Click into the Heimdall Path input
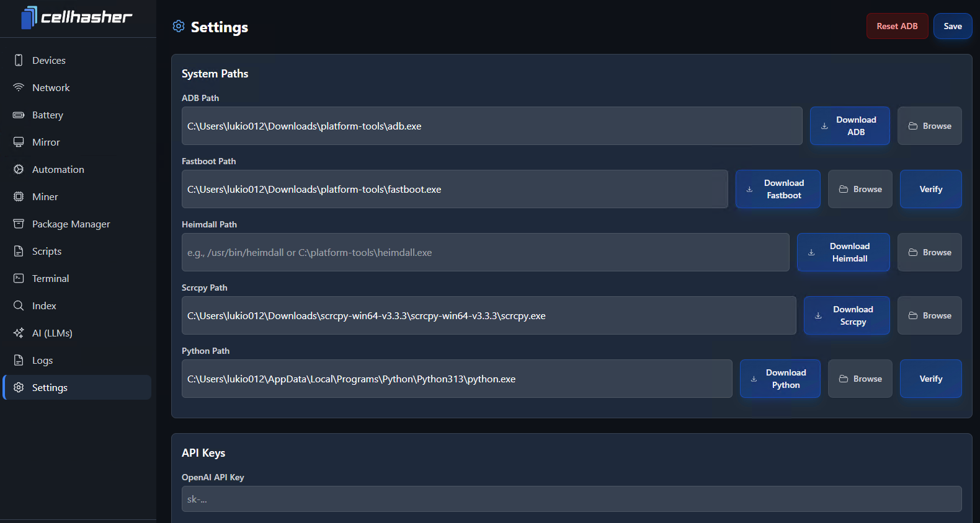This screenshot has height=523, width=980. click(485, 252)
